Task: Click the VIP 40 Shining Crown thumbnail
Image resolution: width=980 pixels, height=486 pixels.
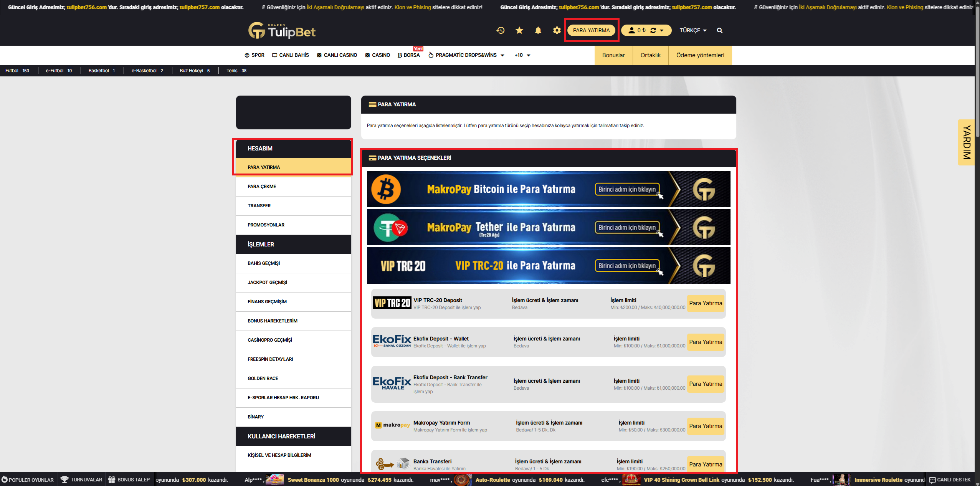Action: click(x=631, y=479)
